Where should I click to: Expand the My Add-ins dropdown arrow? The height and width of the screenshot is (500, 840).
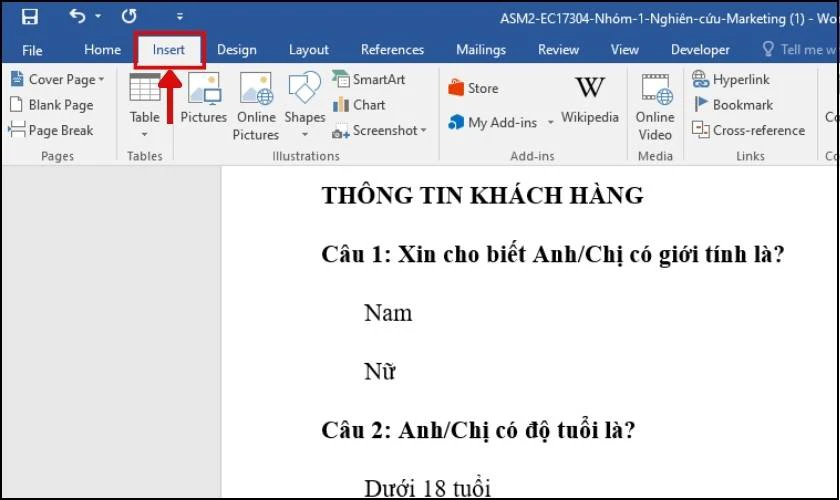coord(550,122)
